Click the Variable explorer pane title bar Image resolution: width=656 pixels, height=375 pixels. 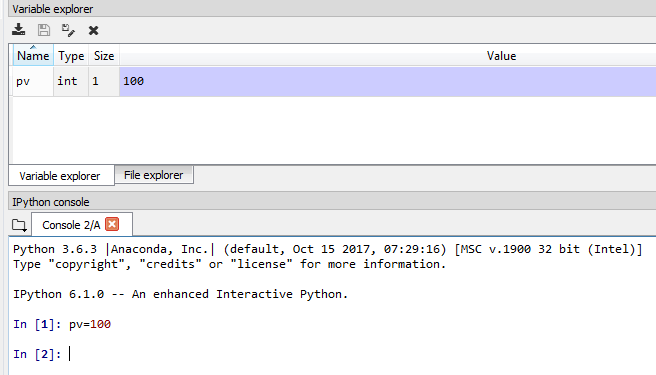tap(332, 9)
